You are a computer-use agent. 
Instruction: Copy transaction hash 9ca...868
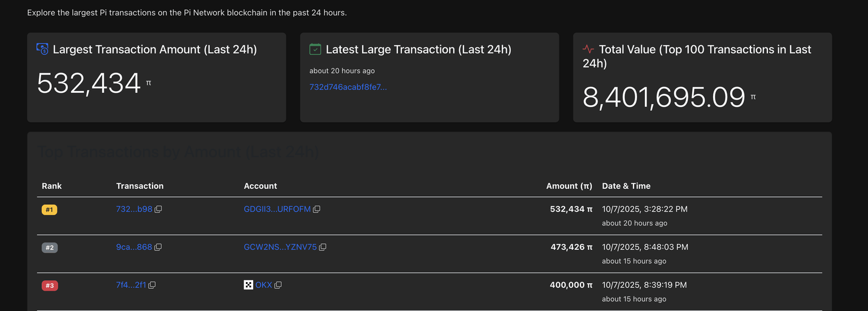click(158, 247)
